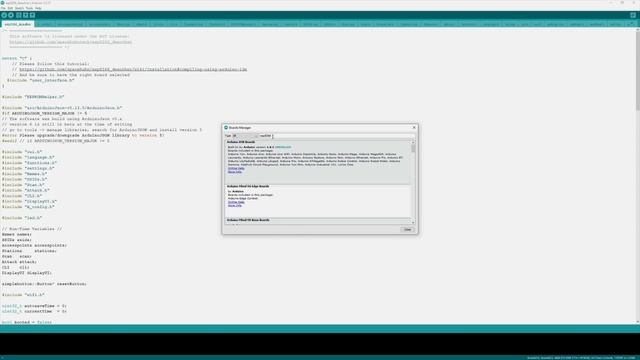Image resolution: width=640 pixels, height=360 pixels.
Task: Create a new sketch with New icon
Action: coord(19,15)
